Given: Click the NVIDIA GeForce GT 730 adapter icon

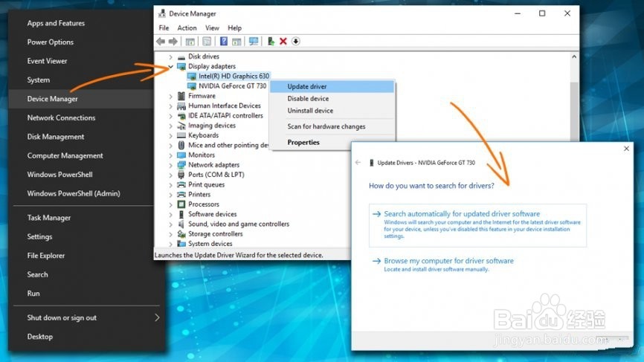Looking at the screenshot, I should pos(191,86).
